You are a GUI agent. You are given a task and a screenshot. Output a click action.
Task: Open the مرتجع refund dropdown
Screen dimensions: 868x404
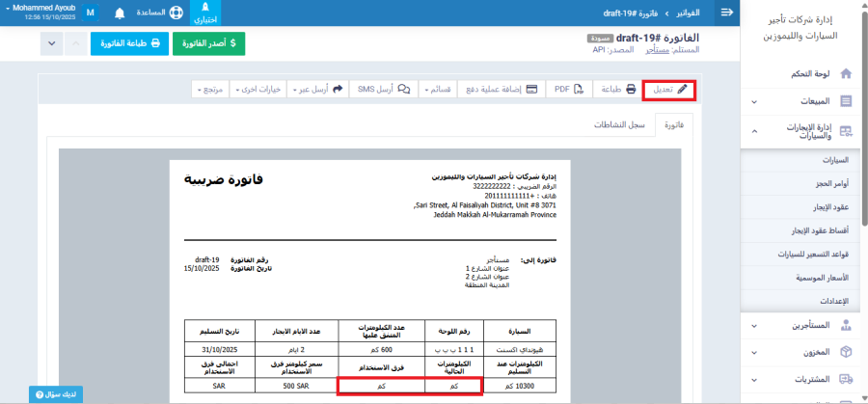click(x=211, y=89)
